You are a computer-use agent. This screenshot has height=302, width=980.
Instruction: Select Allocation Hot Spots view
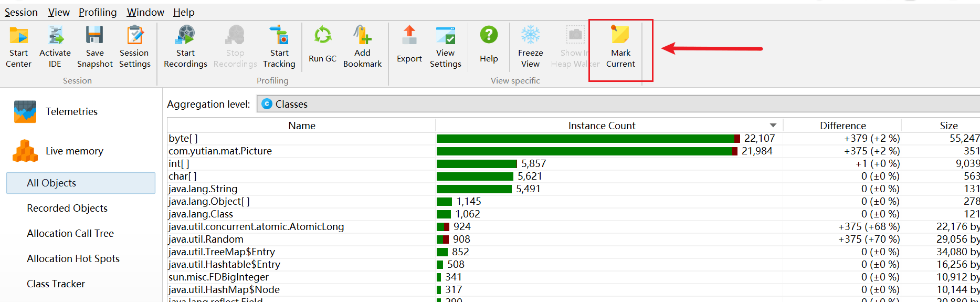click(73, 258)
